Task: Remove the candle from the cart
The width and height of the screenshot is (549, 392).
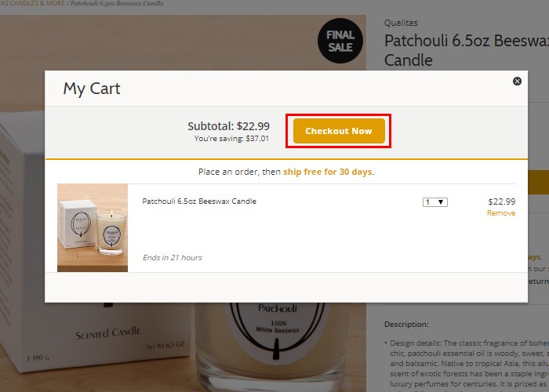Action: [501, 213]
